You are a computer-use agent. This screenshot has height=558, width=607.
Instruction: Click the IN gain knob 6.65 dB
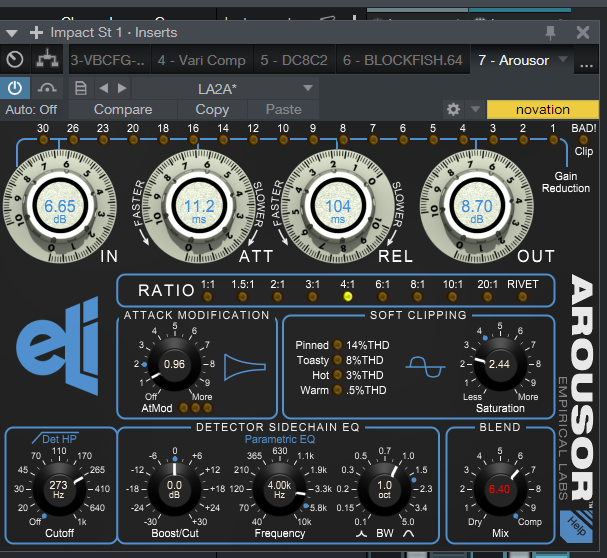click(60, 206)
